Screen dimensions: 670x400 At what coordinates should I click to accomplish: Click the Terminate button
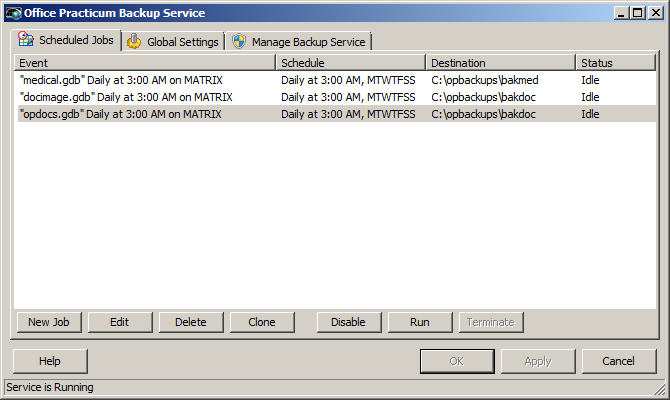[x=491, y=322]
